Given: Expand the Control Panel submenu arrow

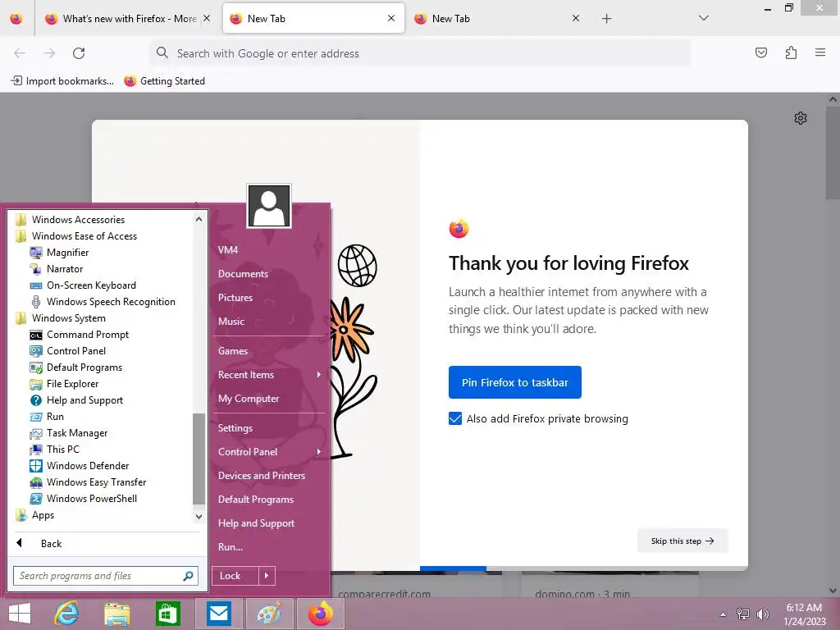Looking at the screenshot, I should click(319, 452).
